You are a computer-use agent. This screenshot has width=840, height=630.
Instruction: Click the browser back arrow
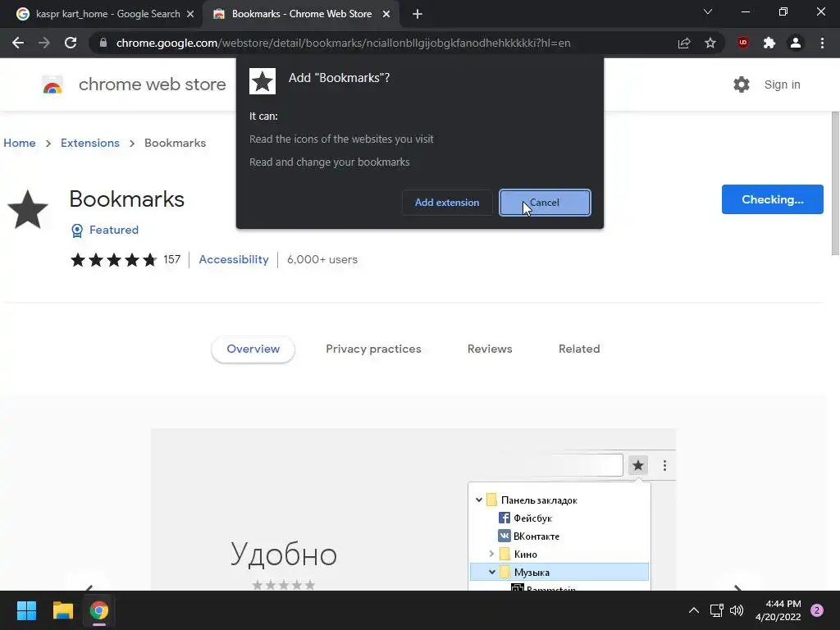18,43
